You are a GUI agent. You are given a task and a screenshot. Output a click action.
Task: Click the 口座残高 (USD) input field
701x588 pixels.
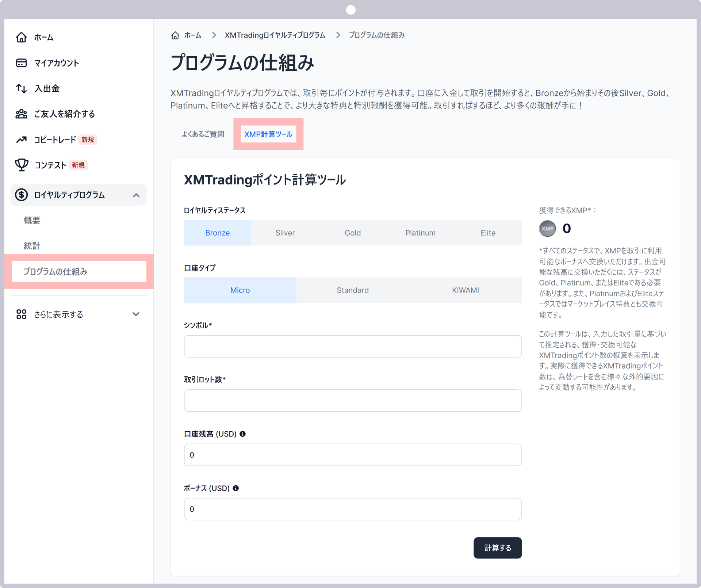[353, 455]
